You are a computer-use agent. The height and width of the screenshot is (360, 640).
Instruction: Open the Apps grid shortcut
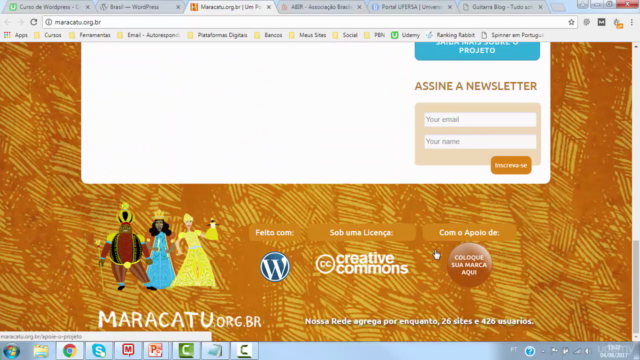(16, 35)
